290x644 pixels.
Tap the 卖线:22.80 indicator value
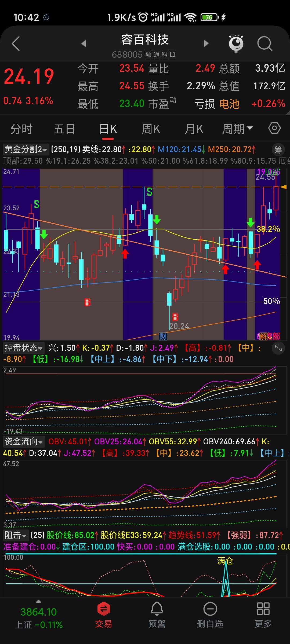coord(104,149)
